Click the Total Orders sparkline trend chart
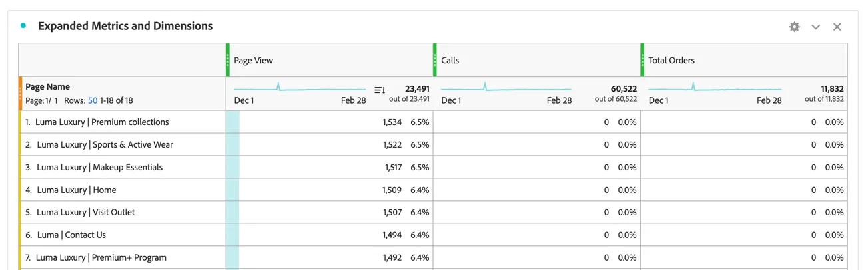Image resolution: width=868 pixels, height=270 pixels. pyautogui.click(x=715, y=88)
